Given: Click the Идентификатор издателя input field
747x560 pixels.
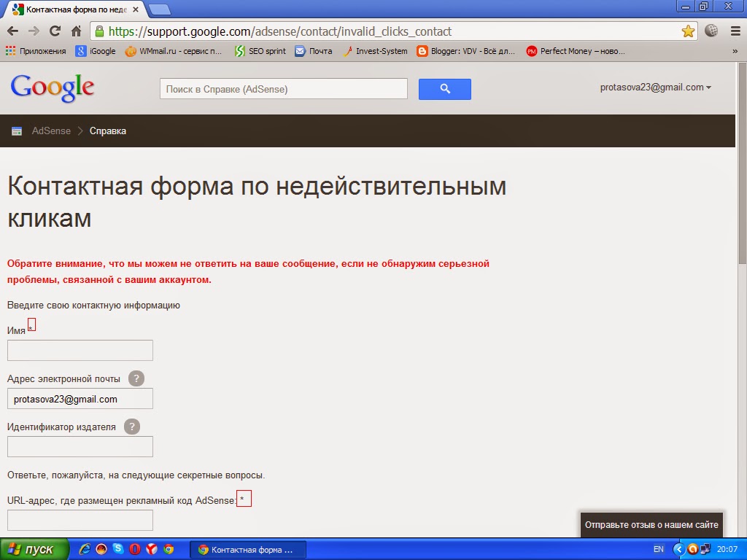Looking at the screenshot, I should click(x=80, y=447).
